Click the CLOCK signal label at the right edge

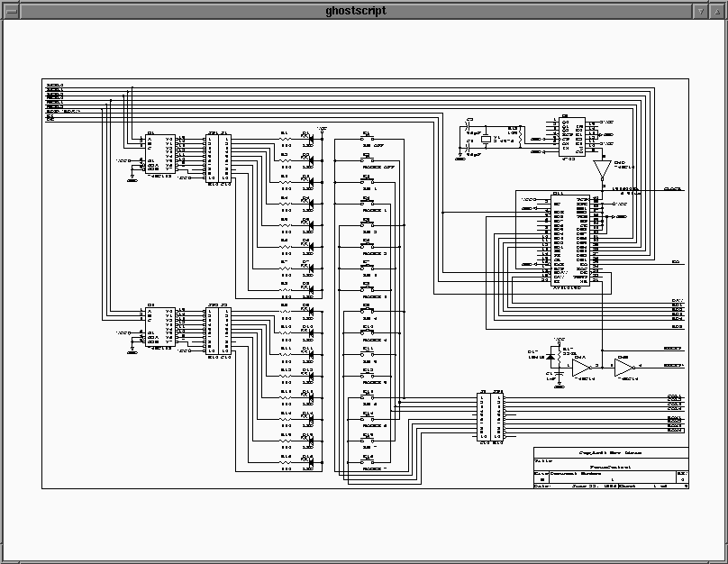[672, 190]
